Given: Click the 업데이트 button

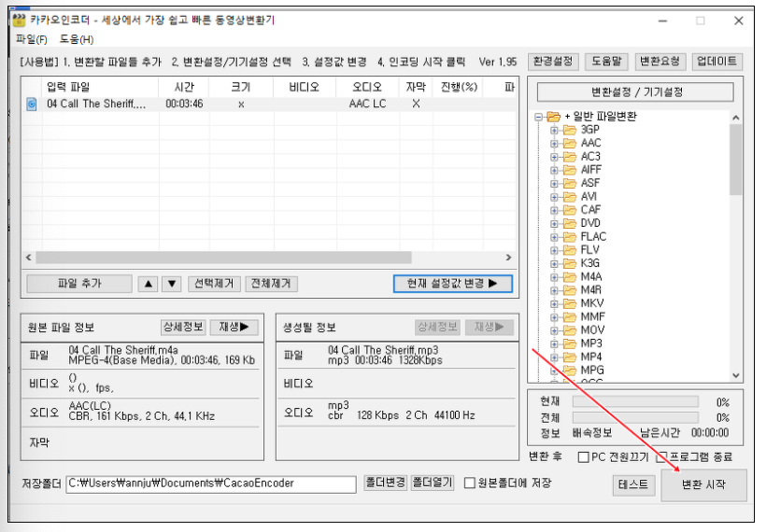Looking at the screenshot, I should [717, 62].
